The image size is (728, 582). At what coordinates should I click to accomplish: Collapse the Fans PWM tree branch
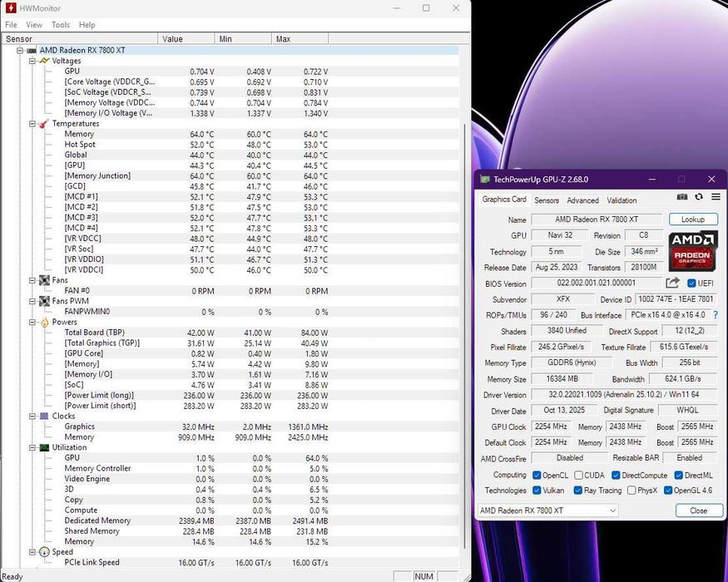(32, 301)
